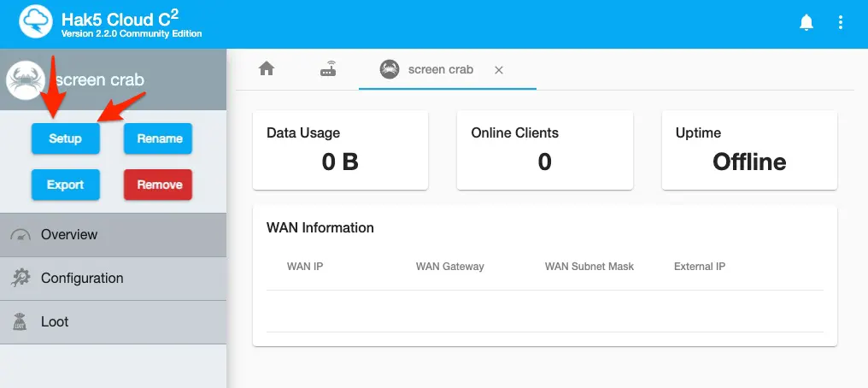868x388 pixels.
Task: Open the Configuration sidebar section
Action: coord(113,279)
